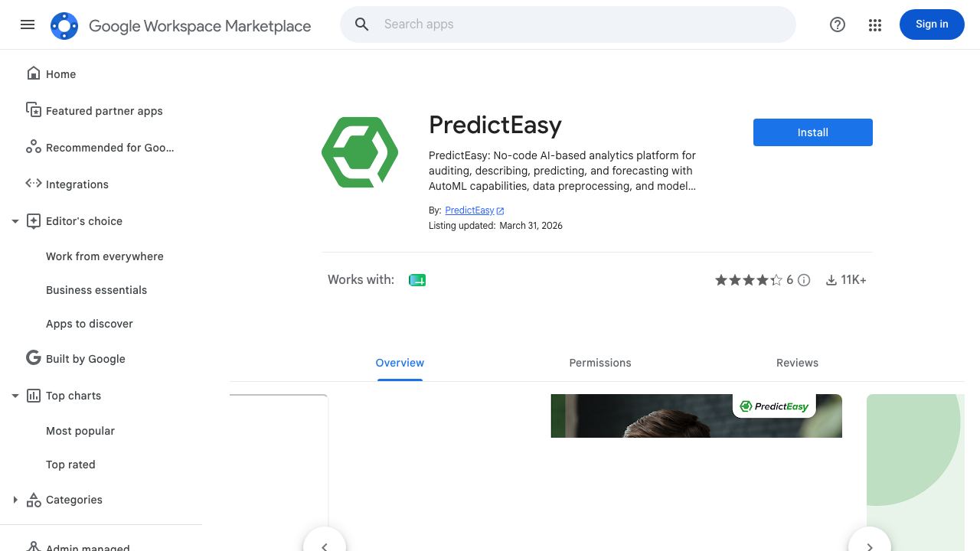Click the Admin managed icon
The image size is (980, 551).
(34, 546)
